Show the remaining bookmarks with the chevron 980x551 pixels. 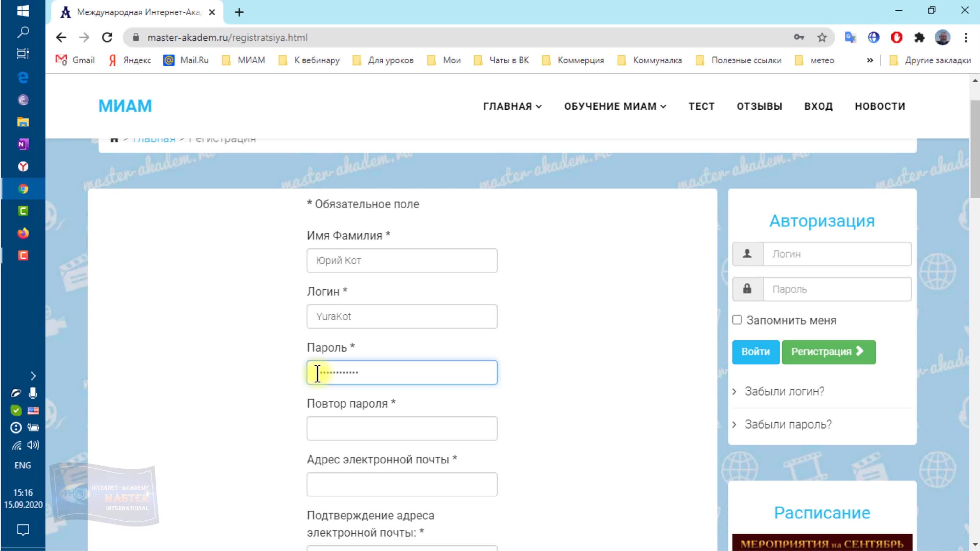[870, 60]
